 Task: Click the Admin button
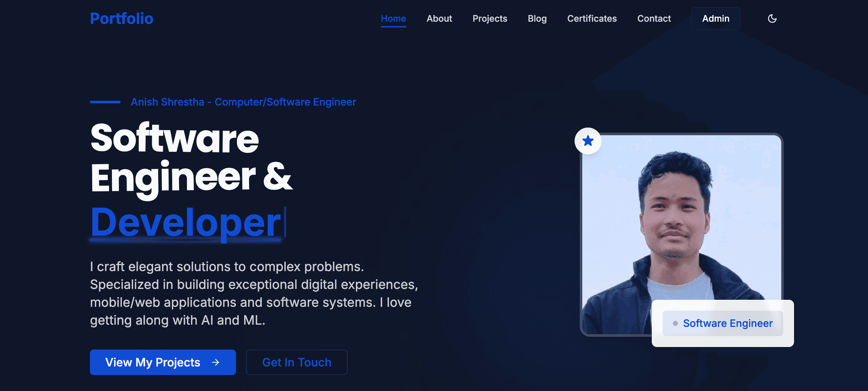click(716, 18)
